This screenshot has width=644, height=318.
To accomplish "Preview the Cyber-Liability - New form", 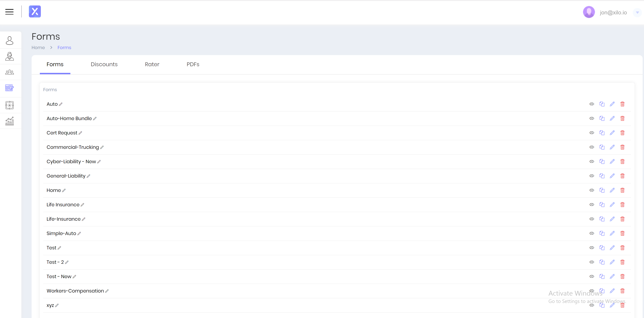I will click(592, 161).
